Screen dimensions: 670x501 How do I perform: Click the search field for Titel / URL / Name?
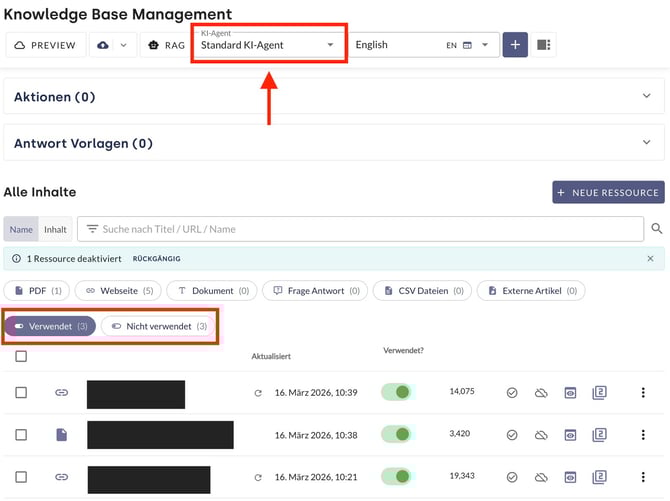pyautogui.click(x=360, y=229)
